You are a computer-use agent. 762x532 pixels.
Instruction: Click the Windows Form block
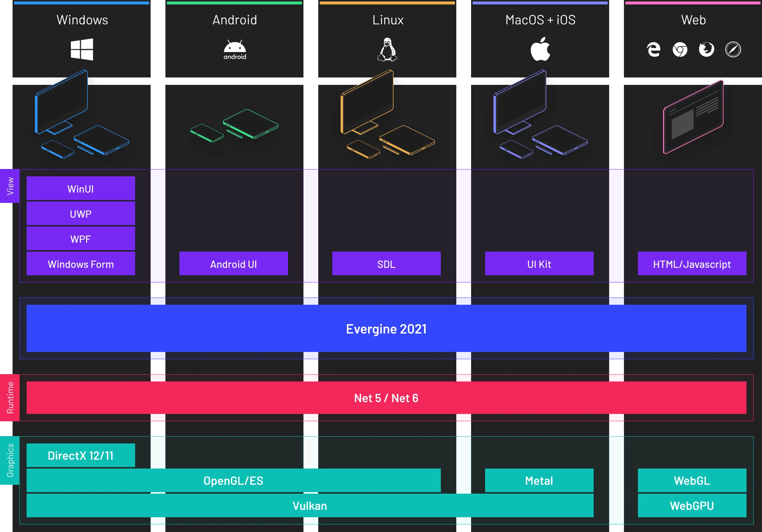[80, 264]
